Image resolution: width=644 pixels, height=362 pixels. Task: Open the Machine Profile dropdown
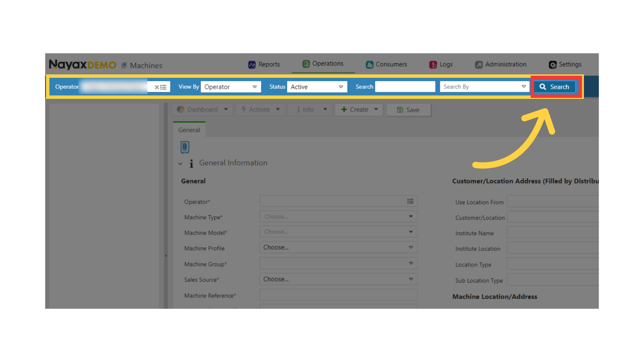pyautogui.click(x=338, y=247)
